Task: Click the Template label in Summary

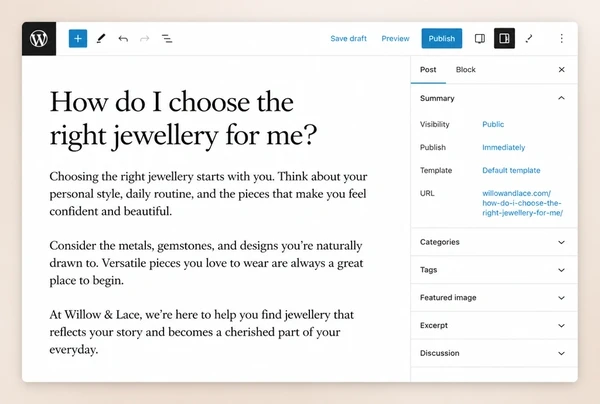Action: click(x=436, y=170)
